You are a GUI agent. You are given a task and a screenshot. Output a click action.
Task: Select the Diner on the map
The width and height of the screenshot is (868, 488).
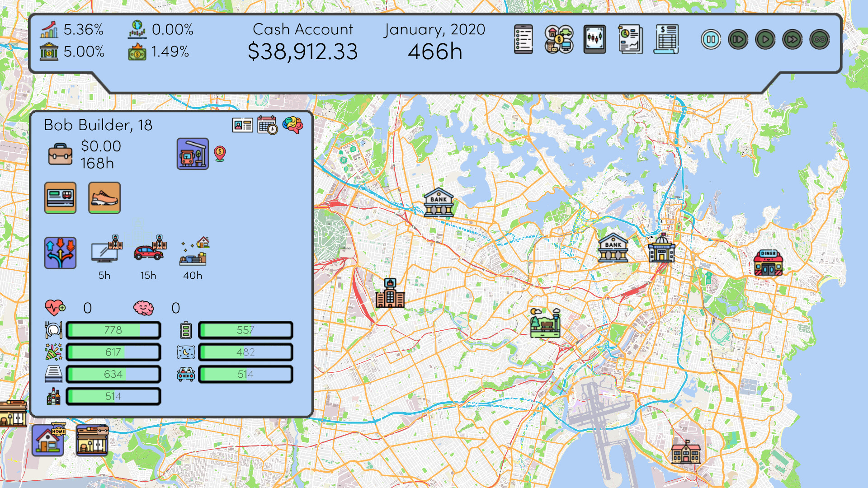pos(768,263)
